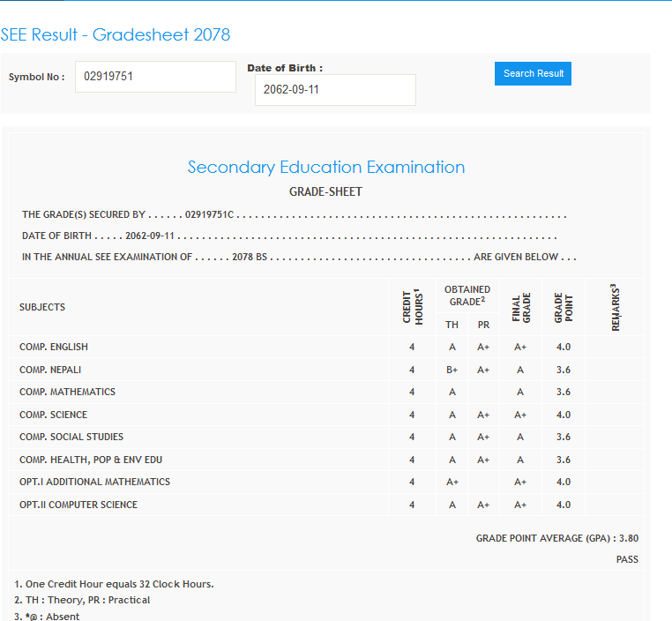Viewport: 672px width, 621px height.
Task: Click the OPT.II COMPUTER SCIENCE subject name
Action: click(x=78, y=505)
